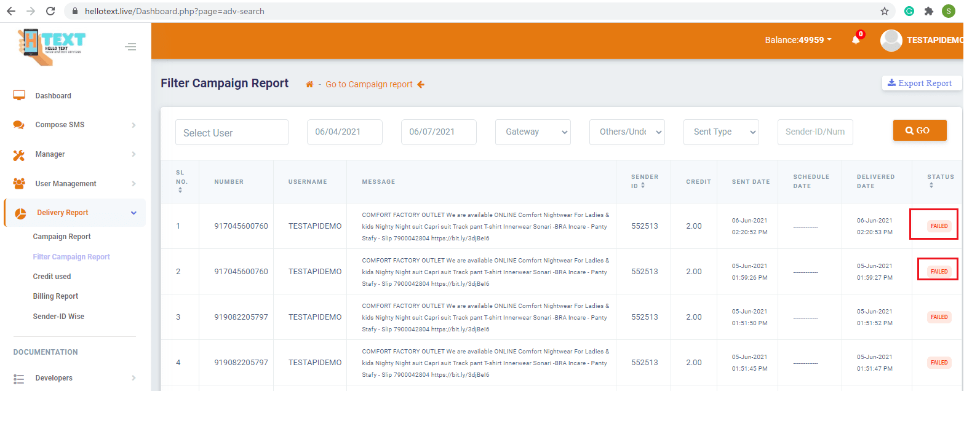Open Billing Report in sidebar

(x=55, y=296)
